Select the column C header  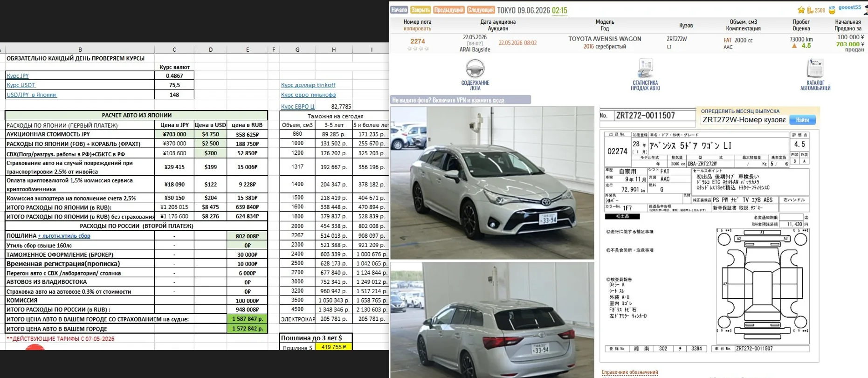(x=174, y=49)
